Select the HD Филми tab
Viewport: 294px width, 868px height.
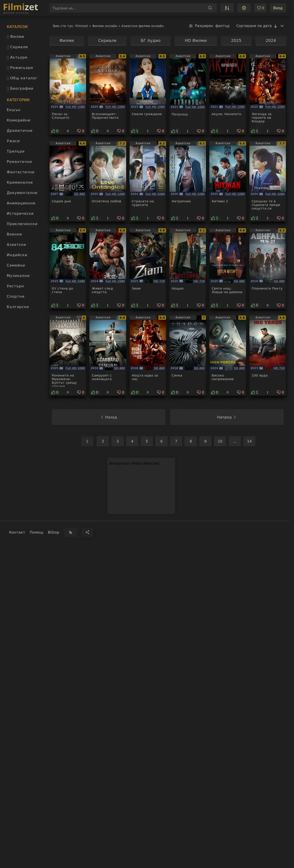tap(196, 40)
